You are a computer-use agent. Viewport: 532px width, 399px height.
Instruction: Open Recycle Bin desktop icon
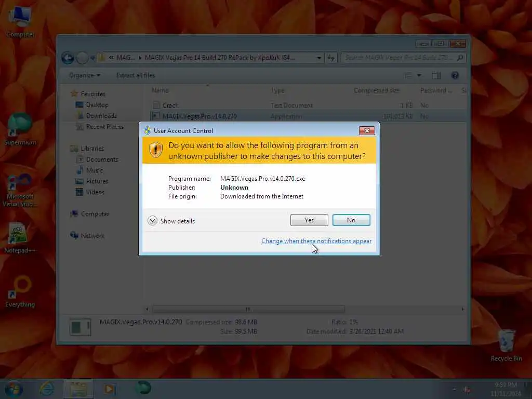[x=506, y=345]
